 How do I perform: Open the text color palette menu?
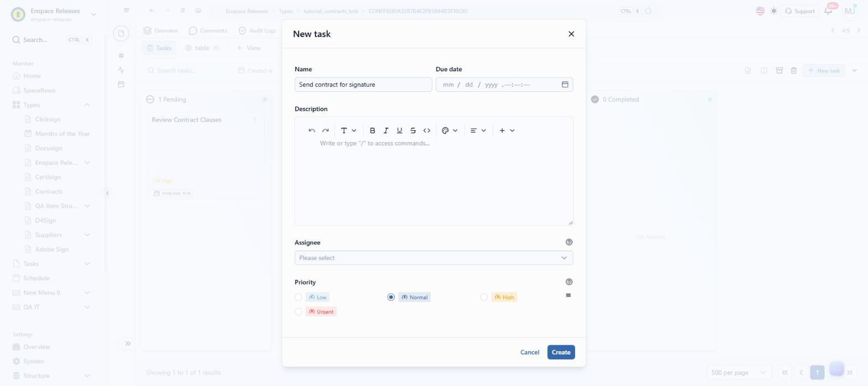(x=450, y=131)
